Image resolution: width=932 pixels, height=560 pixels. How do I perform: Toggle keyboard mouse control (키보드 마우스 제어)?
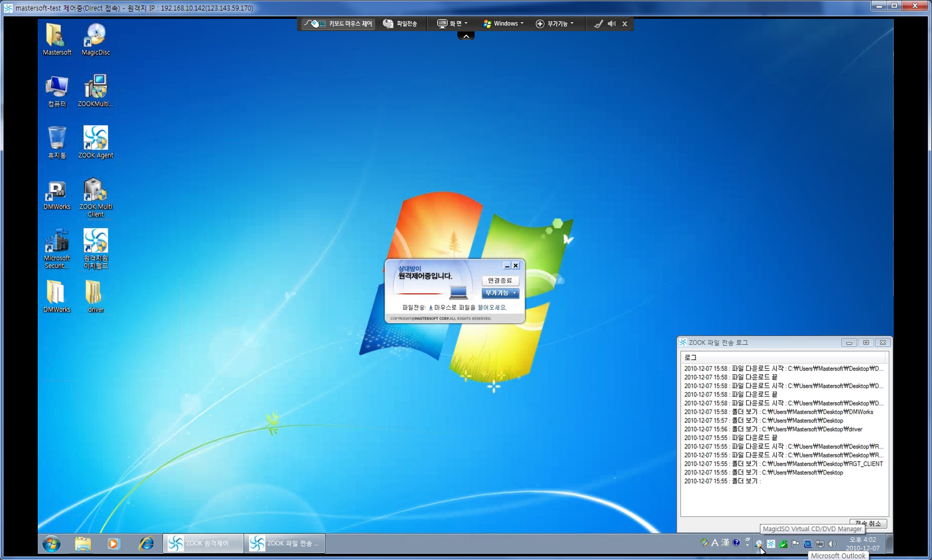tap(338, 24)
